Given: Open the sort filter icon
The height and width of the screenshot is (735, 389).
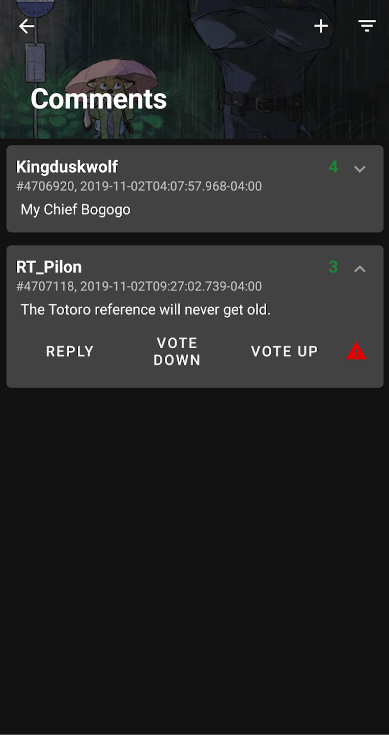Looking at the screenshot, I should point(367,26).
